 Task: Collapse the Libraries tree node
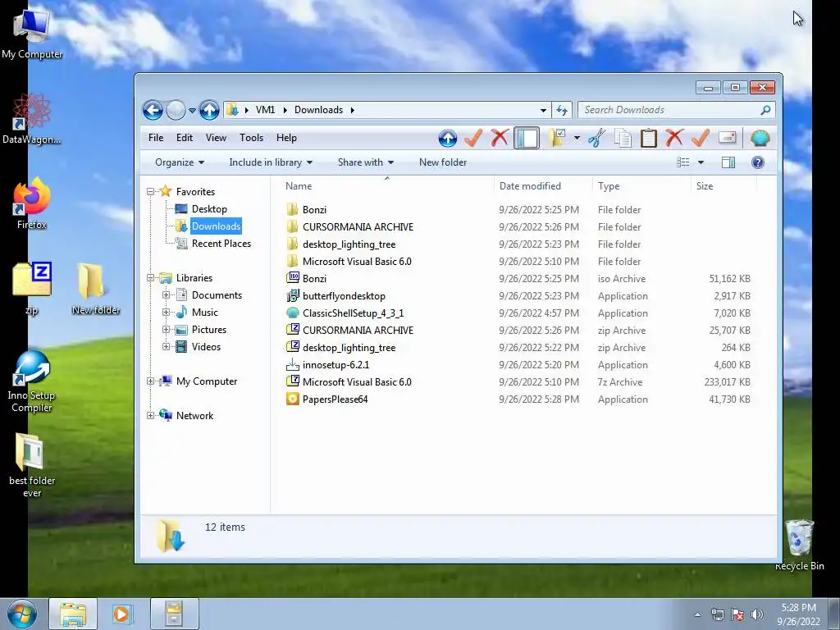click(x=151, y=278)
